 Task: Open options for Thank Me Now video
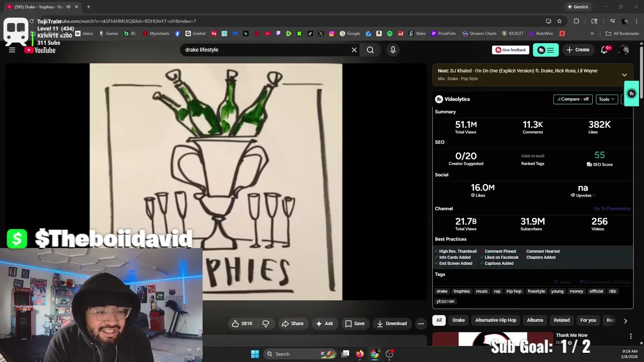pyautogui.click(x=630, y=336)
